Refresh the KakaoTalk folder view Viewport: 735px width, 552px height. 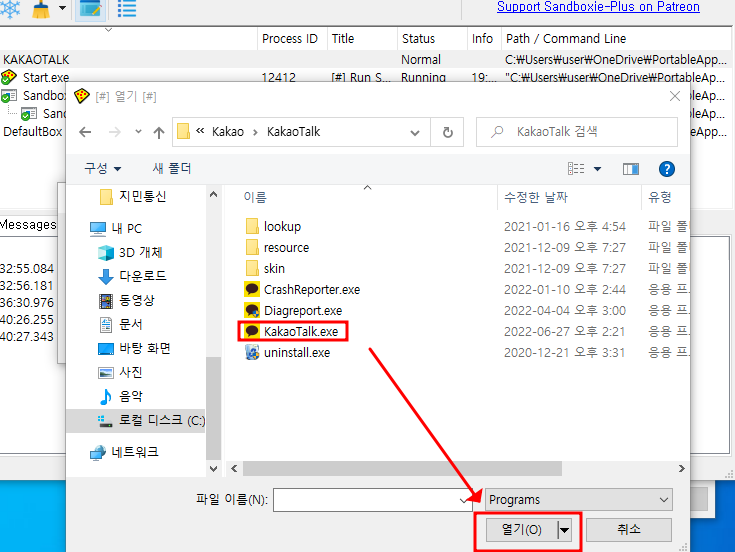(448, 133)
